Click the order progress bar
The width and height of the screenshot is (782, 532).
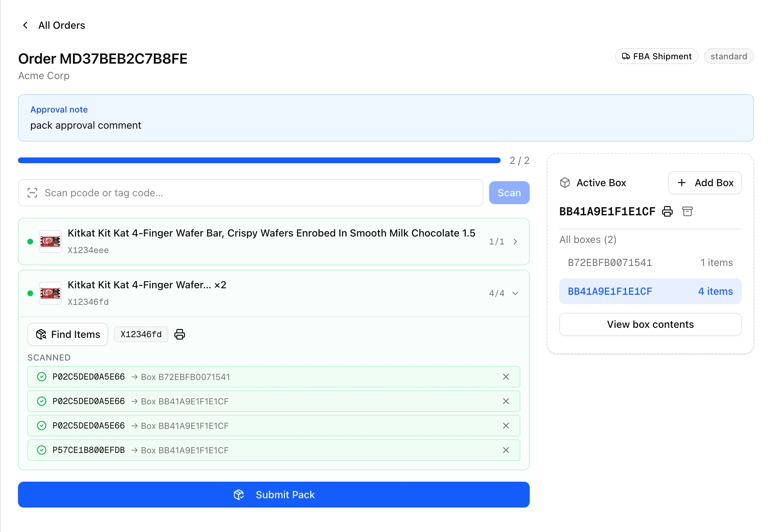point(259,160)
